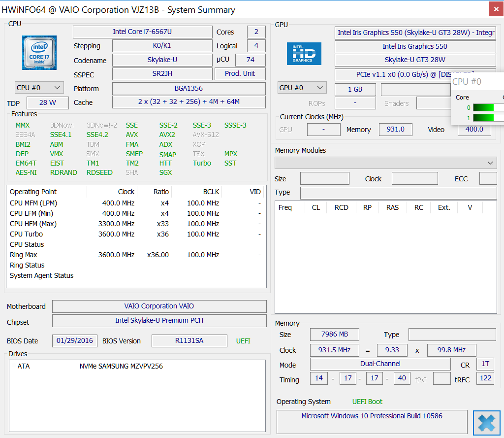Click the Dual-Channel mode field
Image resolution: width=504 pixels, height=438 pixels.
pyautogui.click(x=380, y=364)
